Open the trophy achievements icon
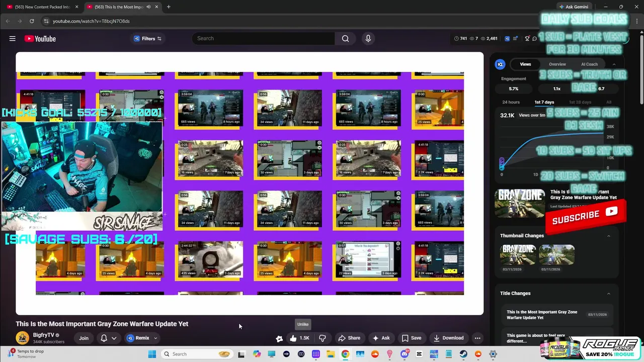644x362 pixels. (x=527, y=39)
